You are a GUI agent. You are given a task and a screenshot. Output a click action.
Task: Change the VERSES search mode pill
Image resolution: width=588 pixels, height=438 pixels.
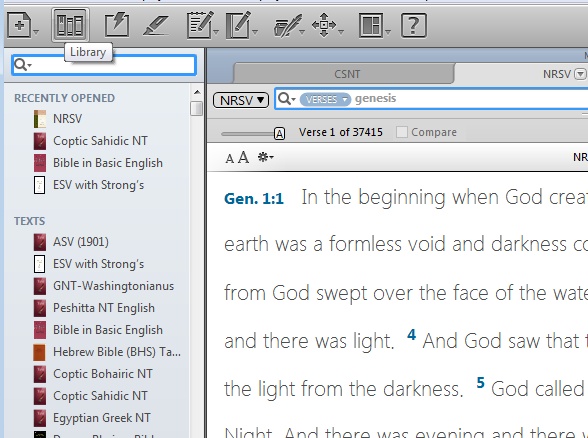[325, 99]
